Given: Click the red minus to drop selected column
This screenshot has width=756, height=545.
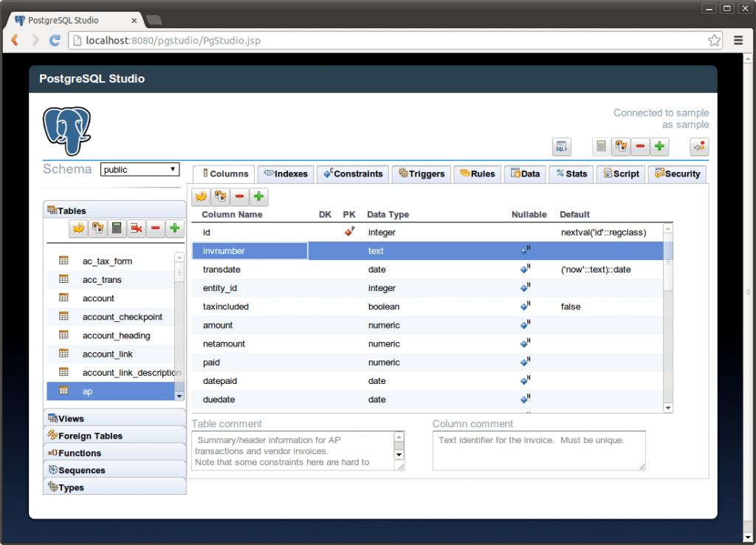Looking at the screenshot, I should tap(239, 196).
